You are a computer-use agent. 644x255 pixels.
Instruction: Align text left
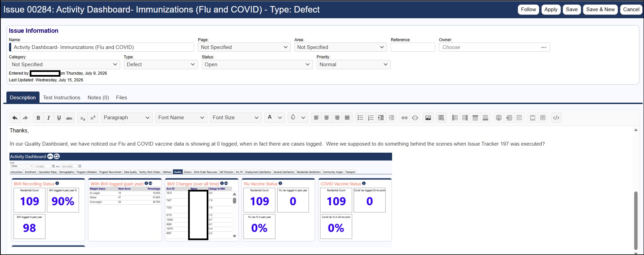point(316,118)
